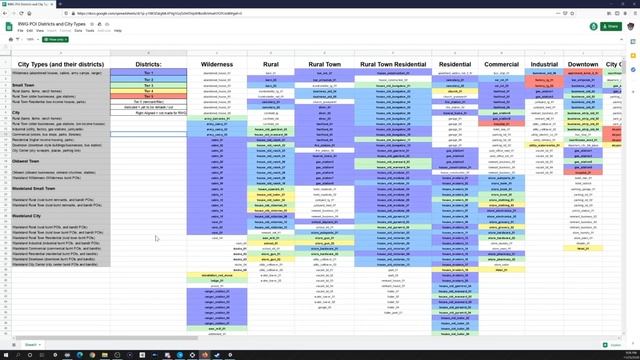Open the Edit menu

click(x=29, y=31)
